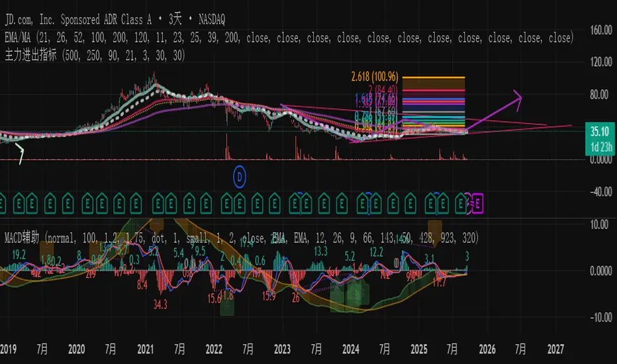Click the orange 2.618 Fibonacci level line

click(430, 78)
